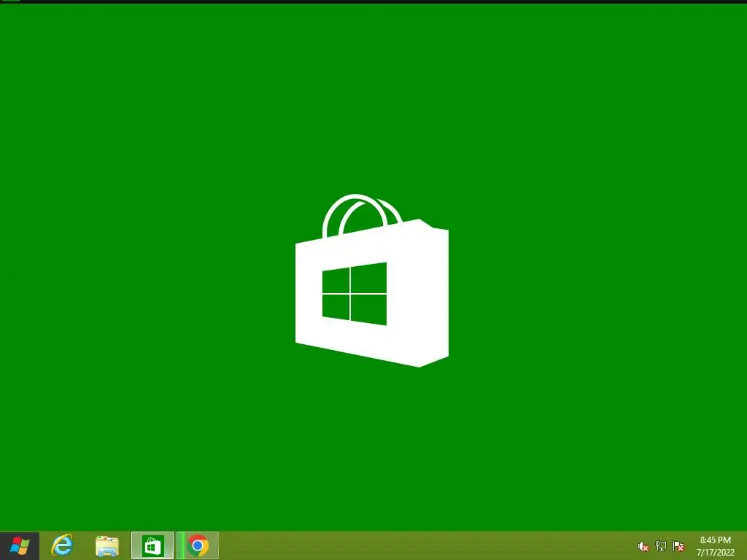
Task: Click the 8:45 PM clock display
Action: [x=715, y=540]
